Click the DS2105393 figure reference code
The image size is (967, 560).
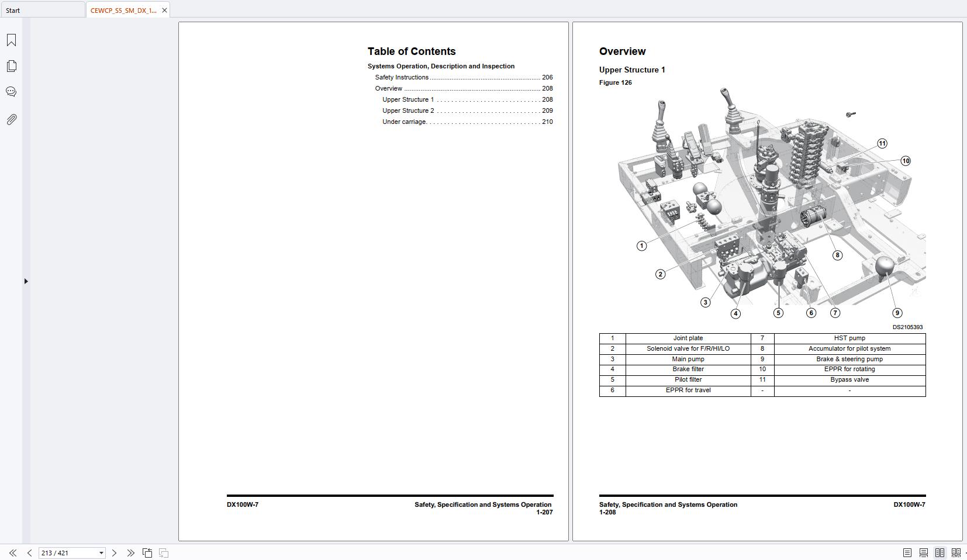pos(907,327)
